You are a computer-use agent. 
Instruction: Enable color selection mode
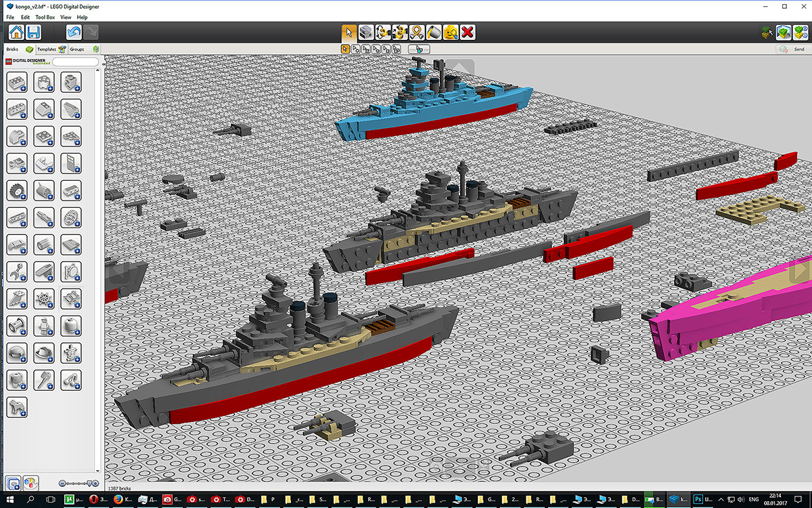(x=376, y=49)
